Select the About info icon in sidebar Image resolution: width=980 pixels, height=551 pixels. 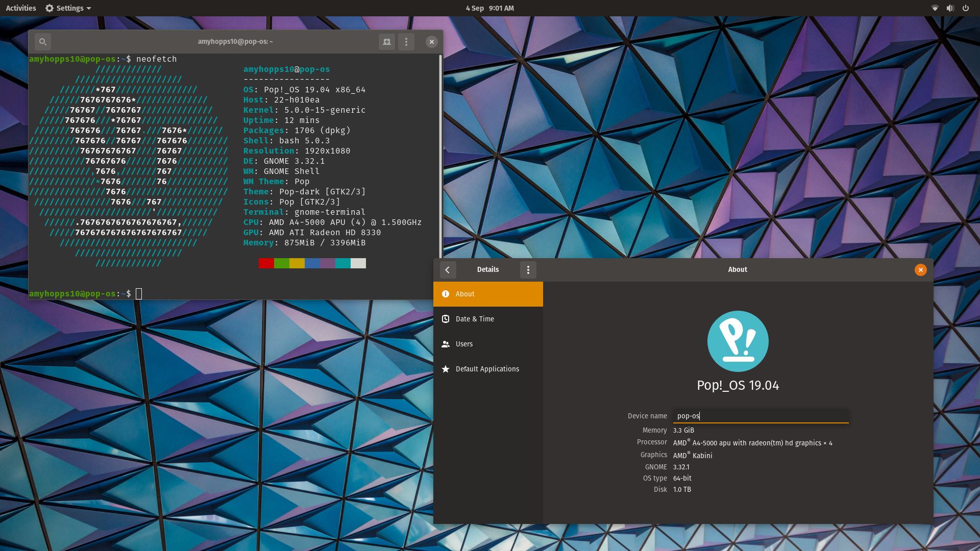tap(446, 294)
